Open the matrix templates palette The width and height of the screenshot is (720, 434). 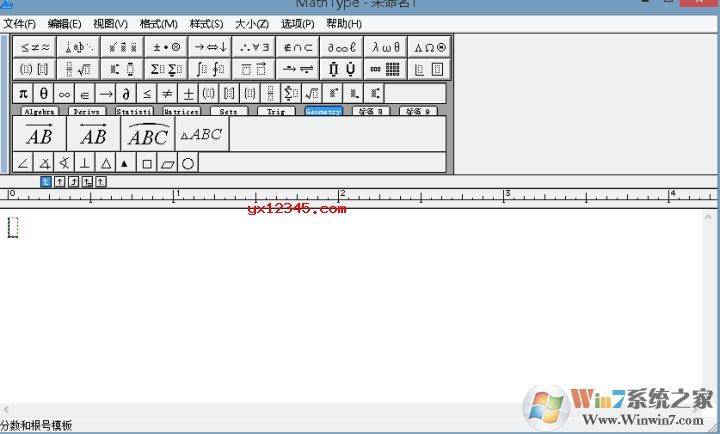coord(385,69)
